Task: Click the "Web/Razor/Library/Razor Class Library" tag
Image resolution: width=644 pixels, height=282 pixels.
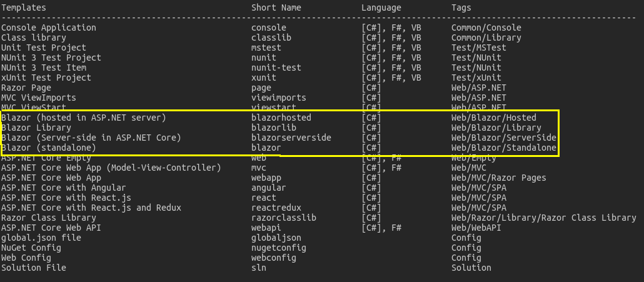Action: pos(544,218)
